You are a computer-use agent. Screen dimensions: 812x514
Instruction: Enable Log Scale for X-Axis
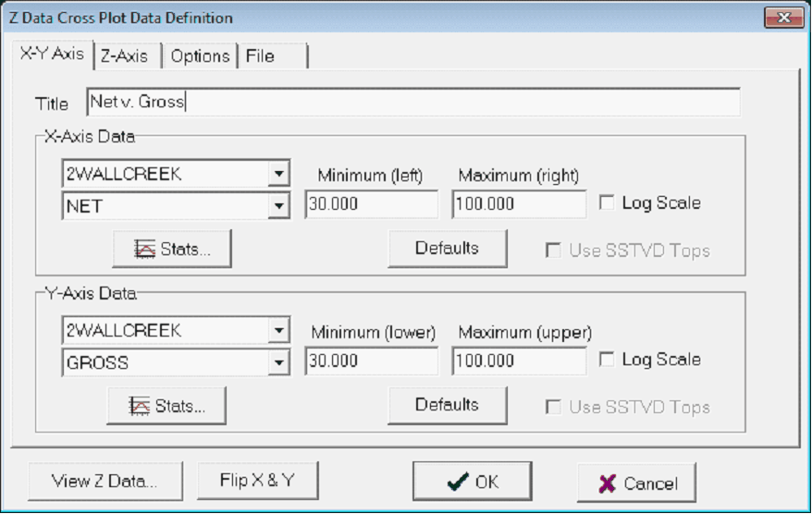(x=607, y=203)
